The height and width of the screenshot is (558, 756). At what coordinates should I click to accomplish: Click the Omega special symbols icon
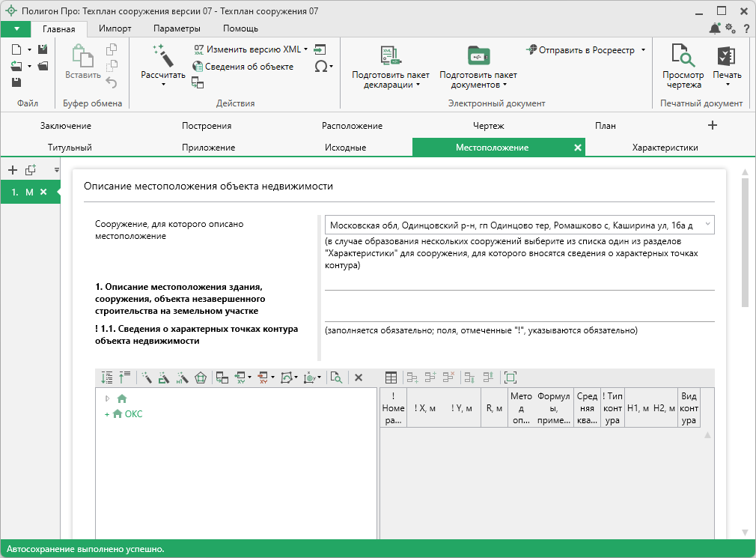(320, 66)
